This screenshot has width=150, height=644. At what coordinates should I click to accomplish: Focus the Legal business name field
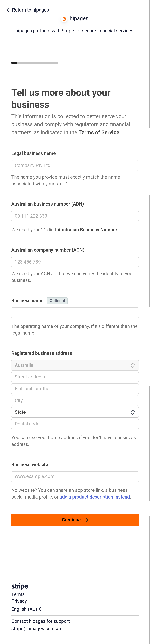tap(75, 165)
